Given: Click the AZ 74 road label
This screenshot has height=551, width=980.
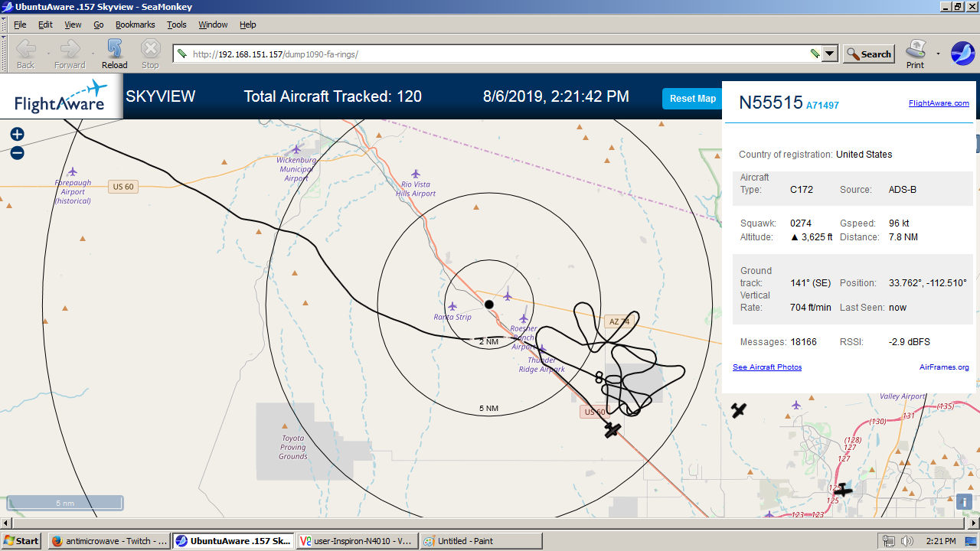Looking at the screenshot, I should pos(618,321).
